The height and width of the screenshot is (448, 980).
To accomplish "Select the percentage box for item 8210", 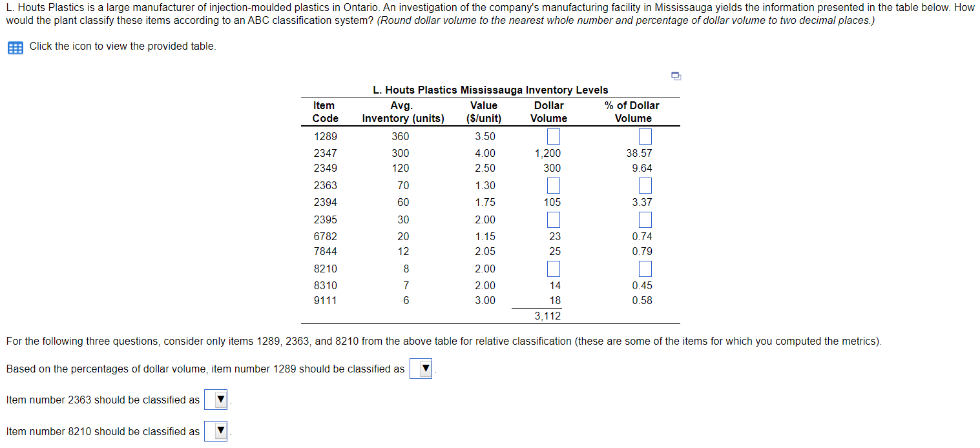I will 645,269.
